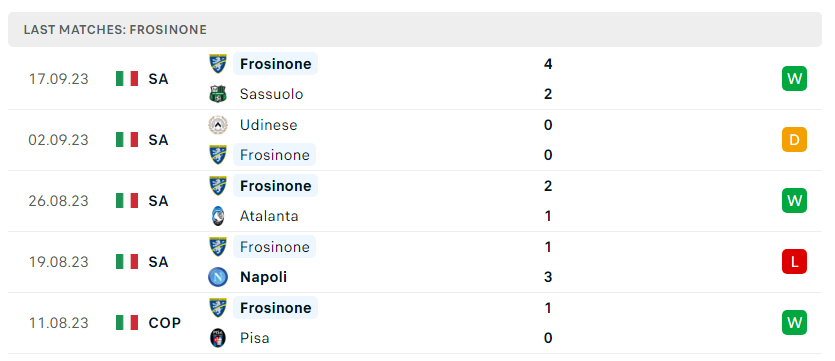Click the Udinese club crest icon
The width and height of the screenshot is (835, 361).
(x=217, y=125)
